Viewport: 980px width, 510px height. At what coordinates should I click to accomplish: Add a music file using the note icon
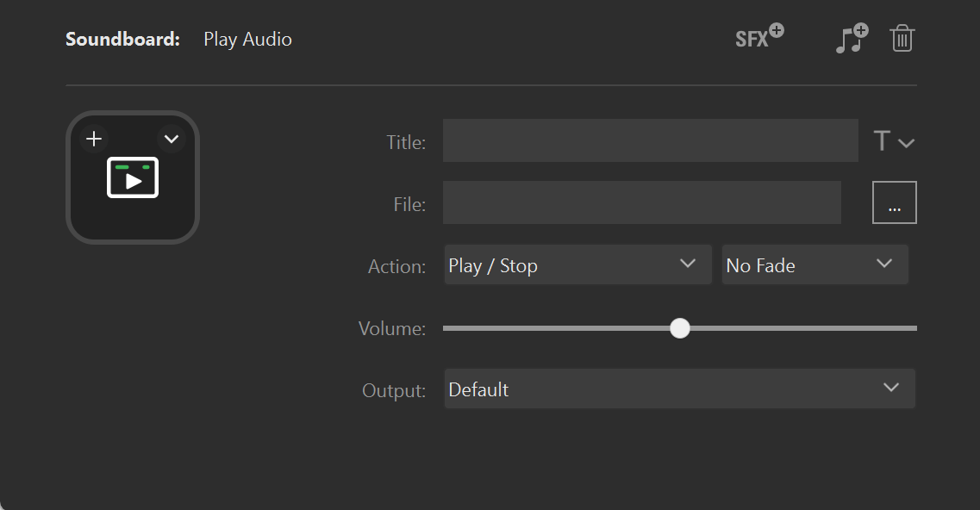(x=851, y=38)
